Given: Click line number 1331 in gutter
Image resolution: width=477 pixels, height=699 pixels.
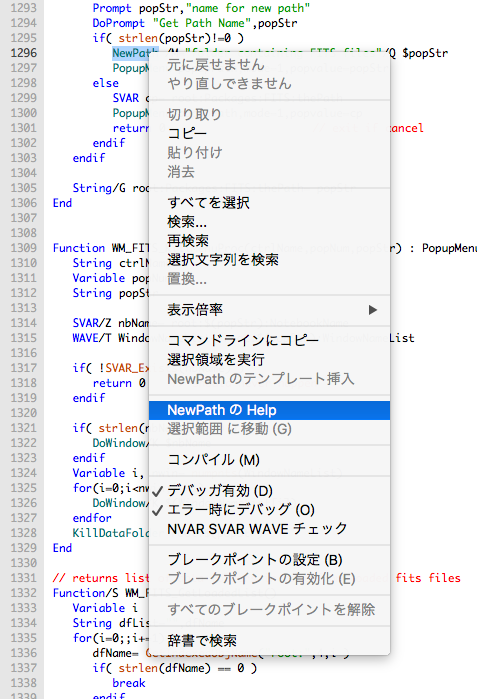Looking at the screenshot, I should tap(24, 578).
